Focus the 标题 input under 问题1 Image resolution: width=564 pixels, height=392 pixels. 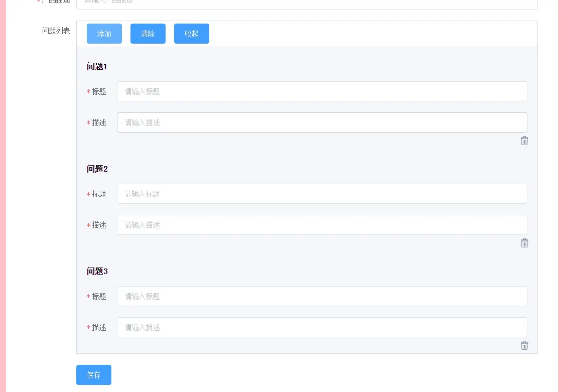(x=322, y=91)
